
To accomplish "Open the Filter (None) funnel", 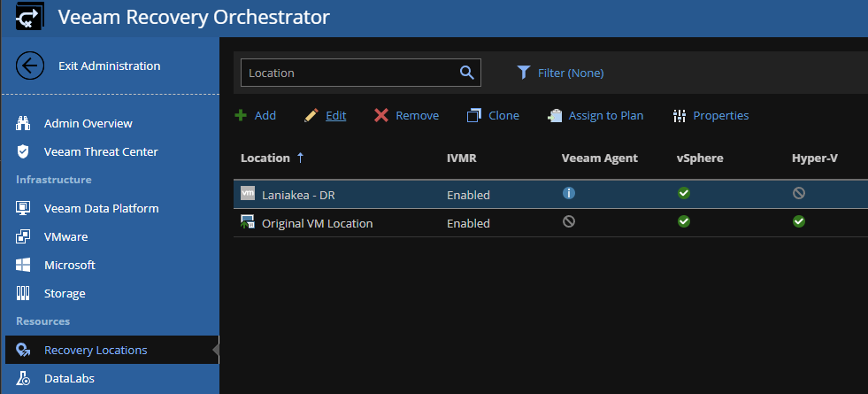I will pos(560,73).
